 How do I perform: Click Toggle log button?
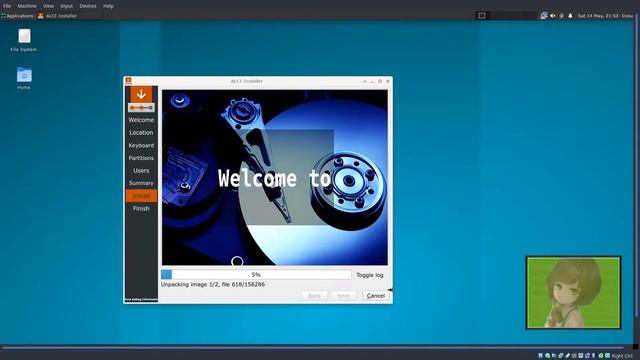(x=369, y=275)
